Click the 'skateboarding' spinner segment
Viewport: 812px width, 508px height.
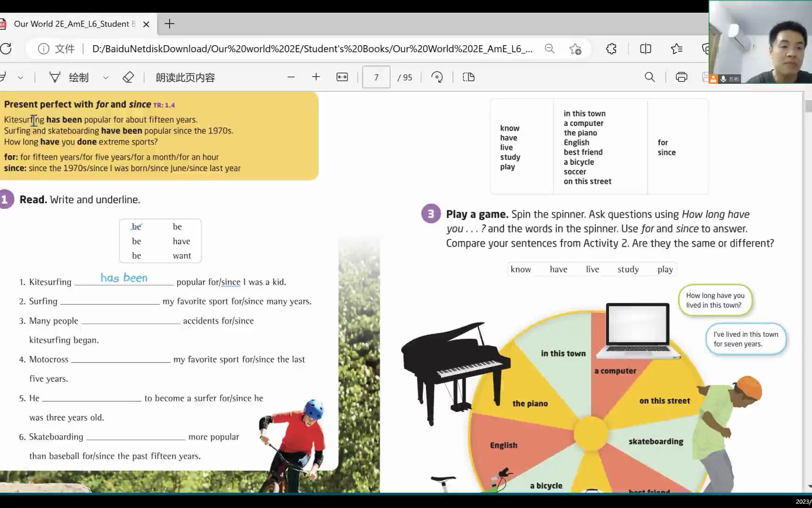(x=656, y=442)
